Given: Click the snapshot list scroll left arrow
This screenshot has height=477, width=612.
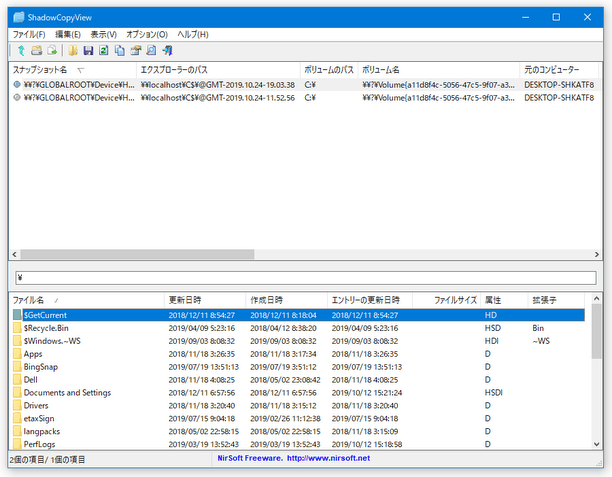Looking at the screenshot, I should pos(14,255).
